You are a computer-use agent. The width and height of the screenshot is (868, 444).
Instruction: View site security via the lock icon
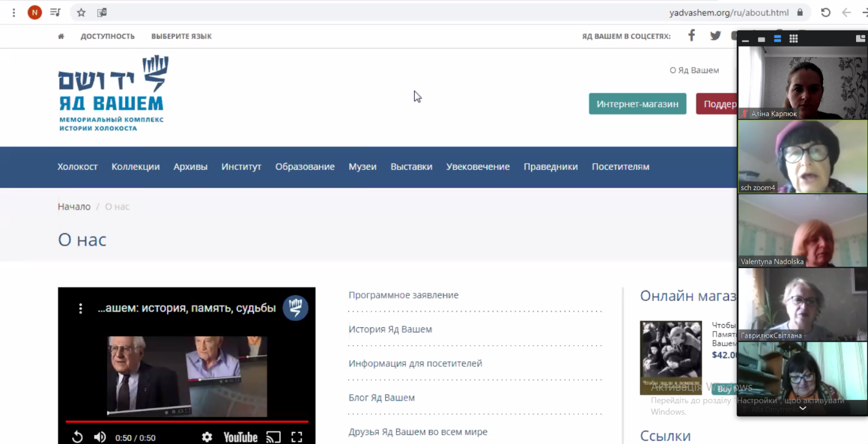click(x=800, y=12)
